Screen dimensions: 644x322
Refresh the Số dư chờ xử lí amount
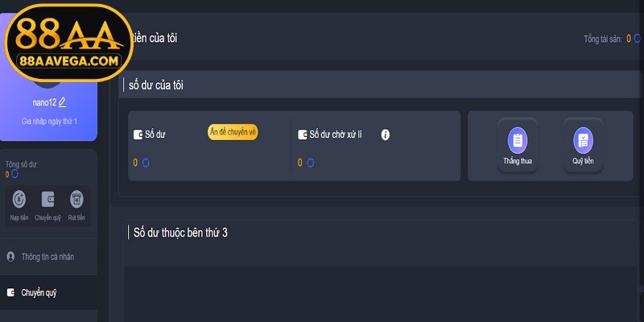tap(311, 163)
